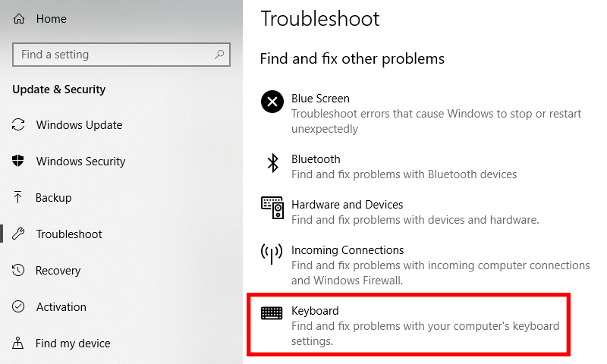607x364 pixels.
Task: Click the Find my device person icon
Action: click(19, 344)
